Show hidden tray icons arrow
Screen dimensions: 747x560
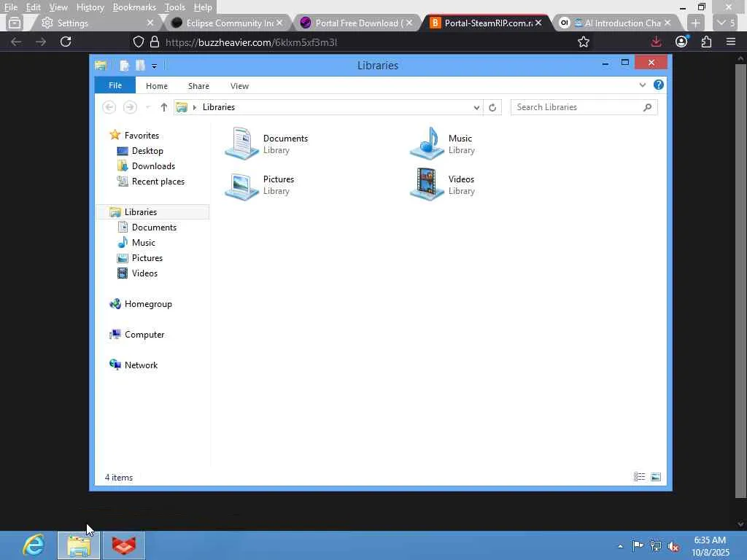pyautogui.click(x=620, y=546)
